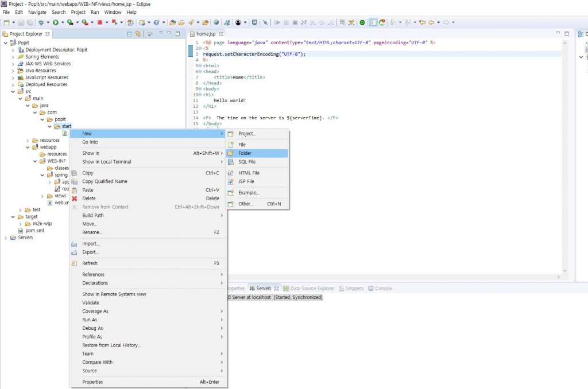
Task: Click Link with Editor double-arrow icon
Action: coord(138,34)
